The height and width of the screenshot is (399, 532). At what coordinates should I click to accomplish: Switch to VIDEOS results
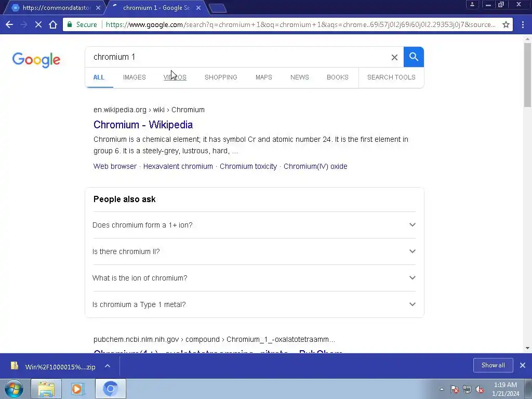(x=175, y=77)
